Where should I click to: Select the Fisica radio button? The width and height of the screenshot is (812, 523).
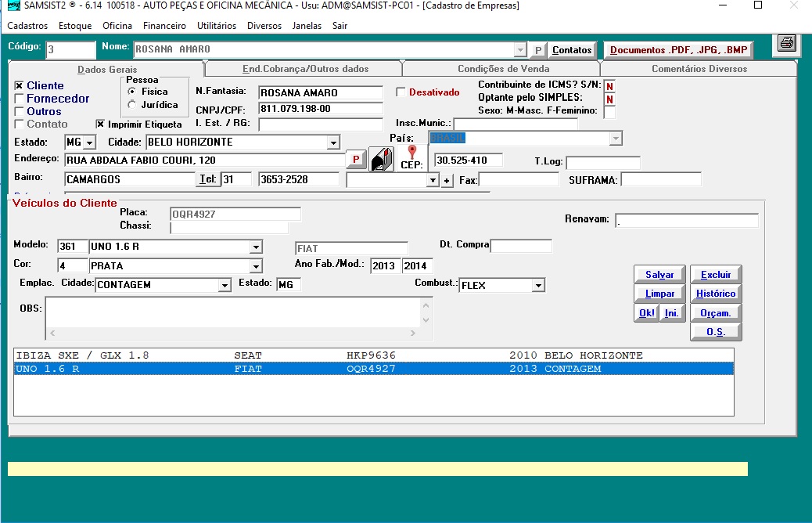pos(132,92)
